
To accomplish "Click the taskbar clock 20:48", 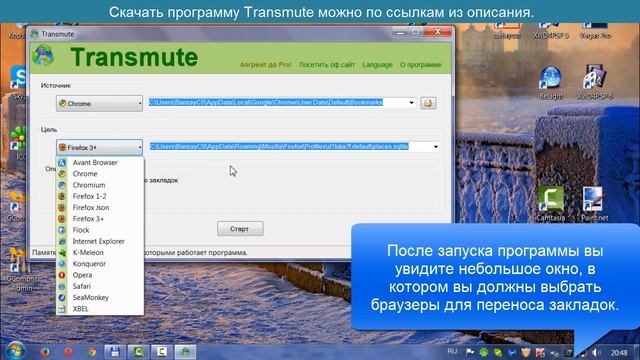I will click(619, 352).
